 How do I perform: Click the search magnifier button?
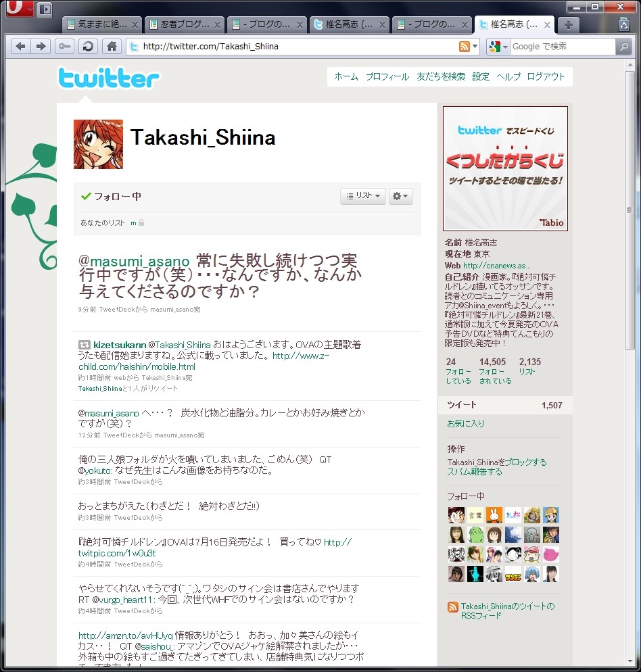click(623, 46)
